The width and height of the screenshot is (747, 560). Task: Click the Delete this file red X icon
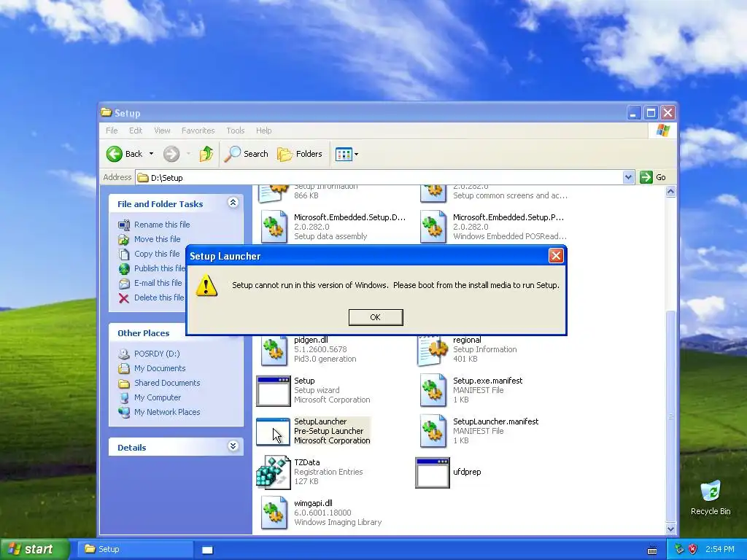tap(124, 298)
